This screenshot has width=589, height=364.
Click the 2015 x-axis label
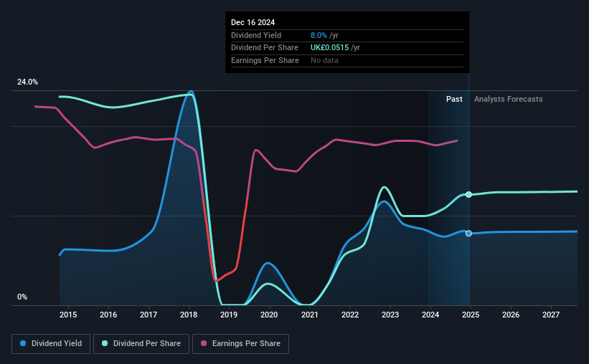[68, 315]
